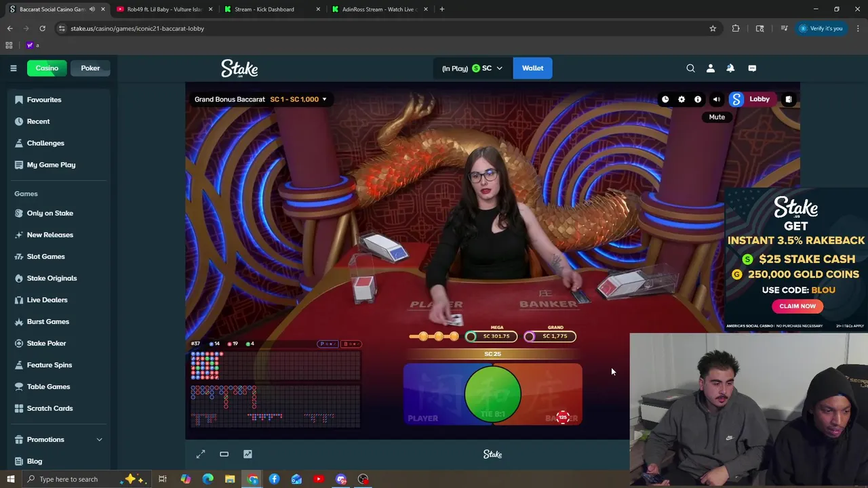Open live stats chart icon
This screenshot has height=488, width=868.
pos(248,454)
